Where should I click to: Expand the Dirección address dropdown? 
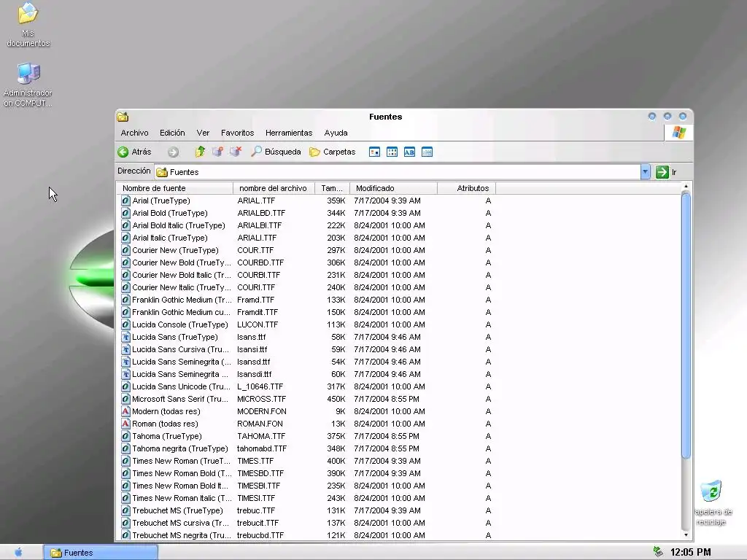(x=645, y=172)
